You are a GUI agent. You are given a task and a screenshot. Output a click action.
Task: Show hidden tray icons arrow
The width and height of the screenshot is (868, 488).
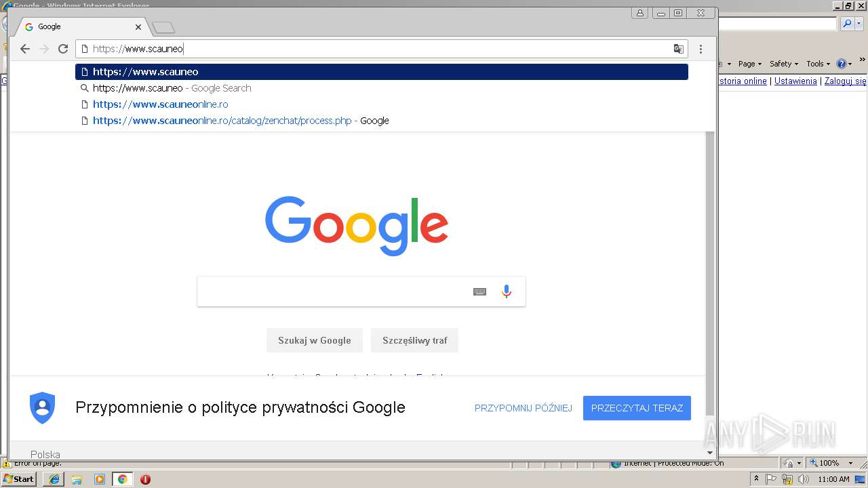[x=757, y=479]
